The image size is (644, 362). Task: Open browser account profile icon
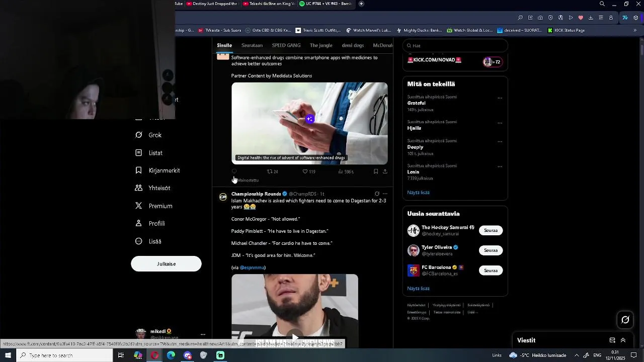[x=611, y=18]
